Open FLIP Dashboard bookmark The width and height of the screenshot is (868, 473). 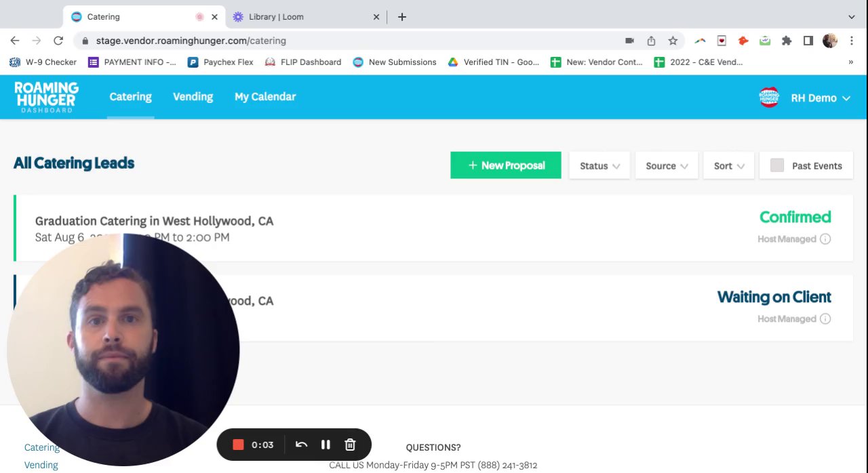pyautogui.click(x=303, y=62)
